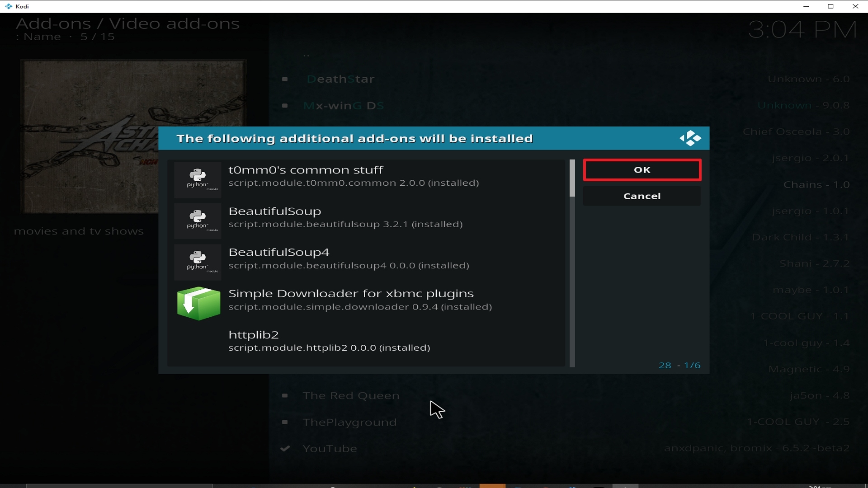
Task: Open the YouTube add-on entry
Action: pyautogui.click(x=330, y=449)
